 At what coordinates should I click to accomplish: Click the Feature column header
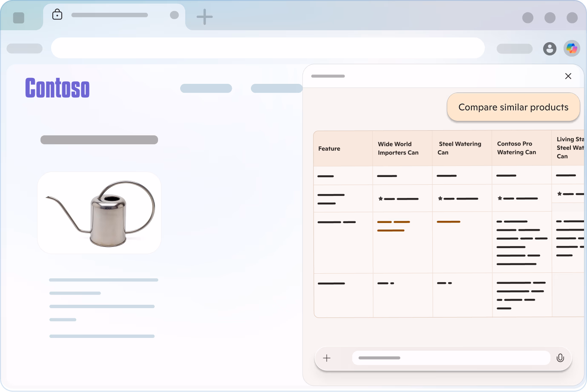[x=329, y=149]
